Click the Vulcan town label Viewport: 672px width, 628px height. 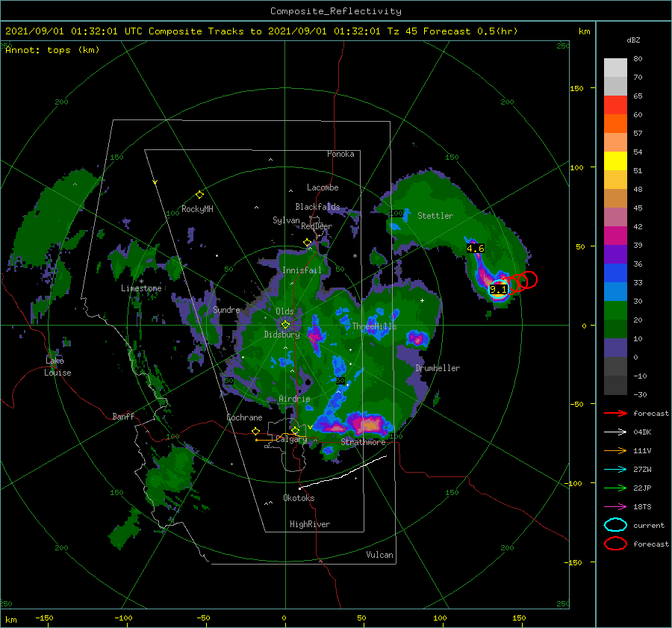379,555
